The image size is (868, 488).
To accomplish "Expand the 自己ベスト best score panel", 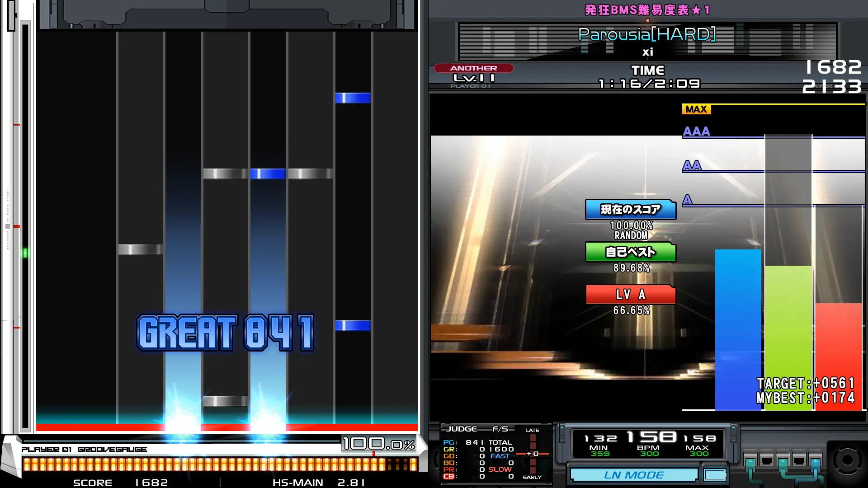I will coord(630,252).
